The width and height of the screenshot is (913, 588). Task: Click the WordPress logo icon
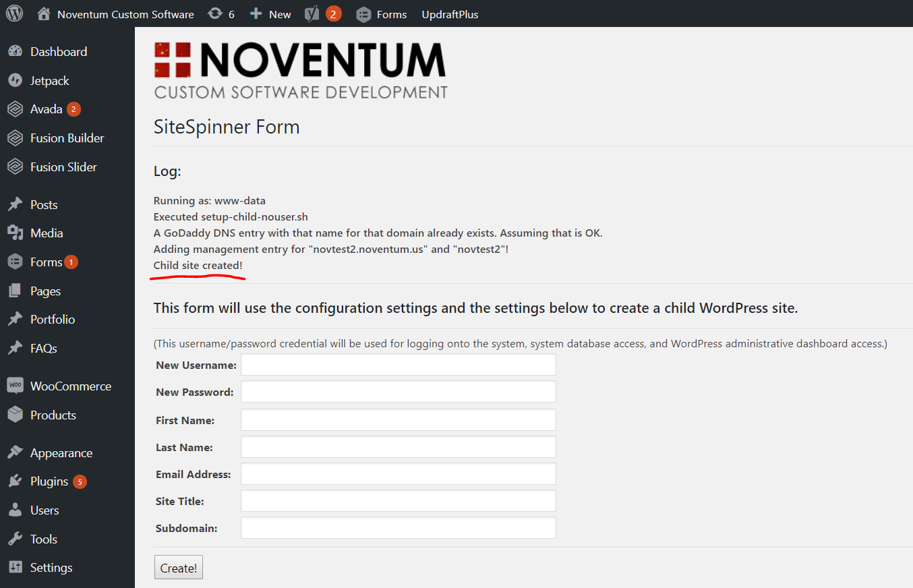[x=15, y=13]
